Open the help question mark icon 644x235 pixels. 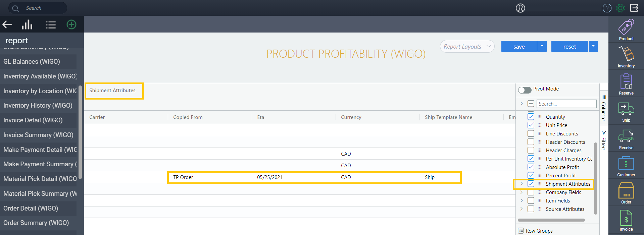[607, 8]
